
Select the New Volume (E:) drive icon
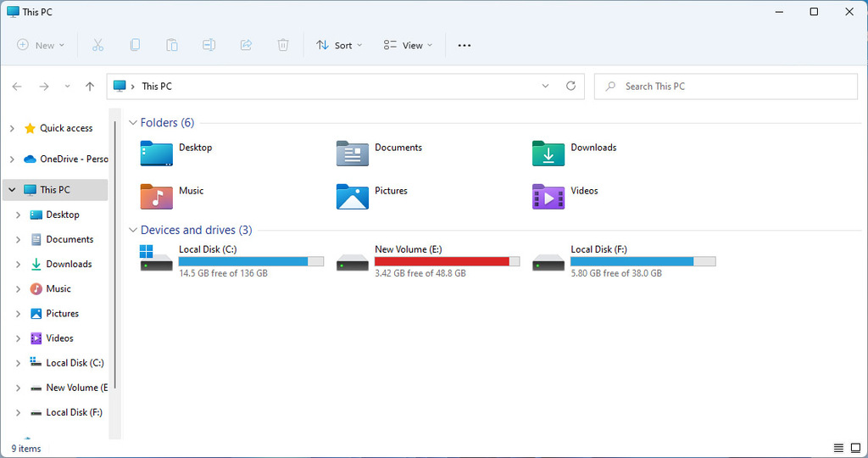tap(352, 263)
